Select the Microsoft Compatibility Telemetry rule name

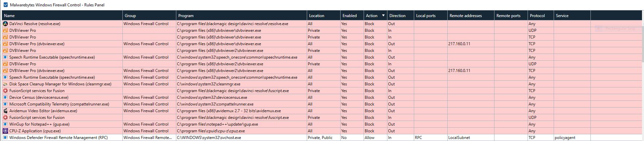[x=59, y=104]
